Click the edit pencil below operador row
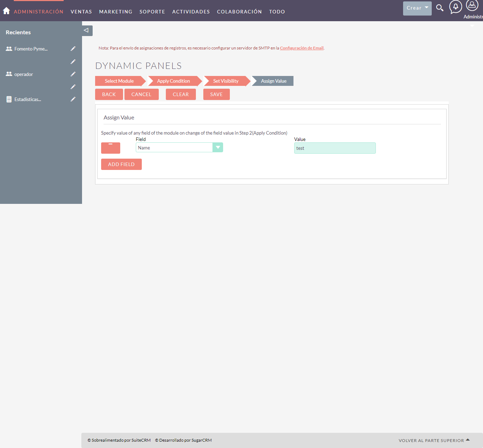This screenshot has width=483, height=448. pos(73,87)
